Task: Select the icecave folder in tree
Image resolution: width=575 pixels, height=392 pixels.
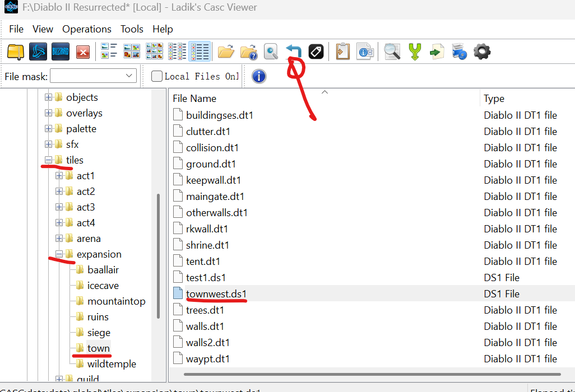Action: tap(103, 286)
